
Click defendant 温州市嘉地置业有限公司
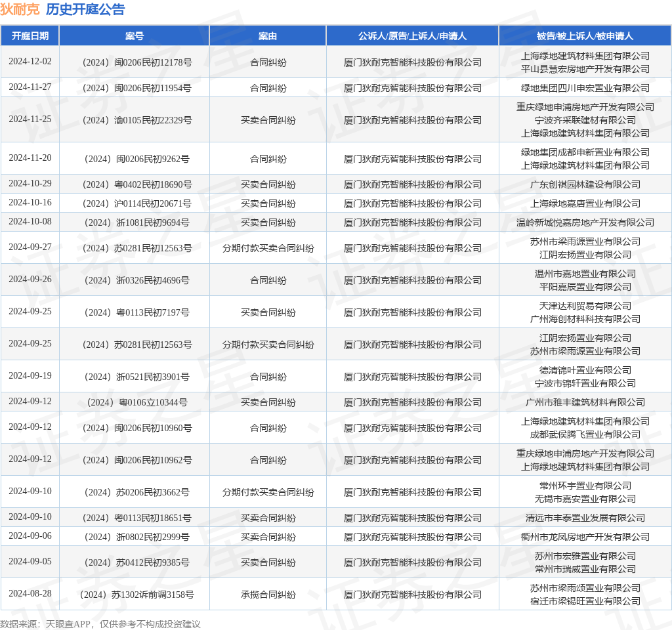pyautogui.click(x=585, y=274)
